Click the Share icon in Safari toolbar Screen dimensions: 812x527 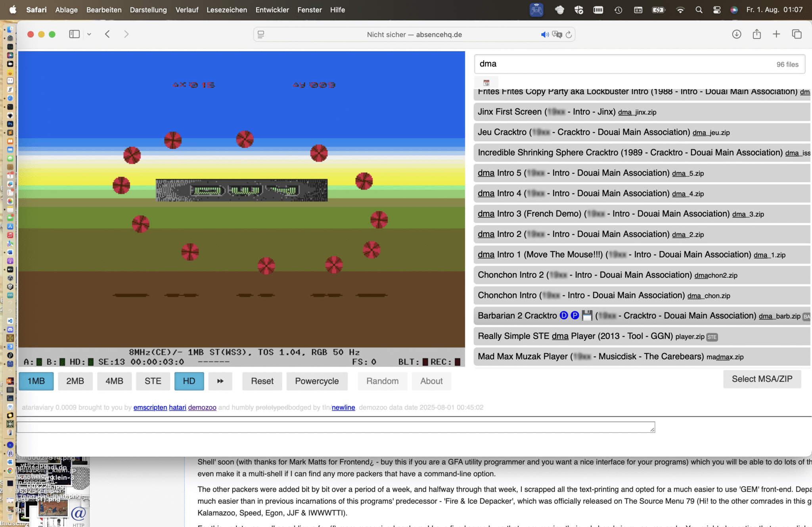tap(756, 34)
